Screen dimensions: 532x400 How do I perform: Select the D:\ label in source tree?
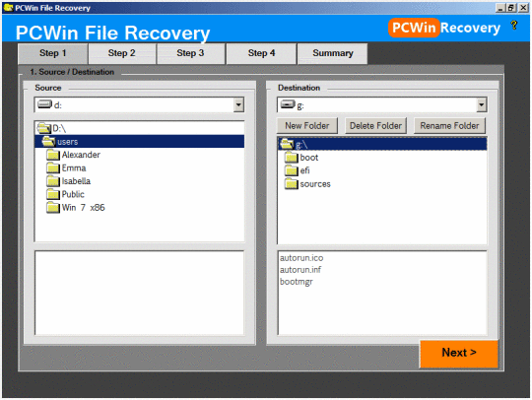click(59, 129)
